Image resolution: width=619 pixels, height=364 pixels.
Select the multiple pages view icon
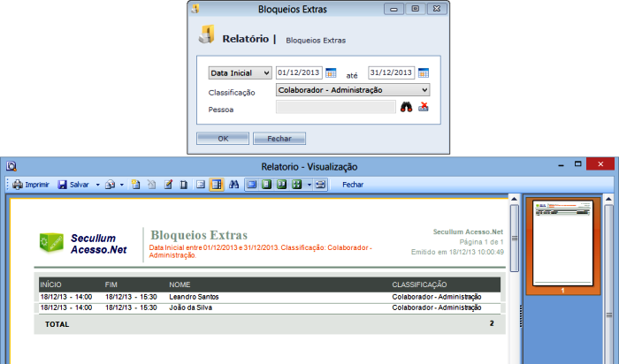pos(296,185)
